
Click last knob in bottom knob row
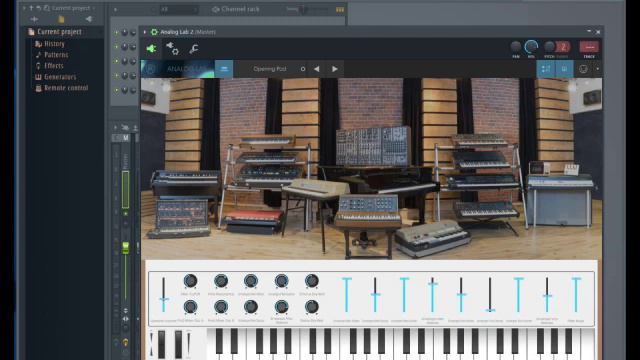[x=311, y=307]
